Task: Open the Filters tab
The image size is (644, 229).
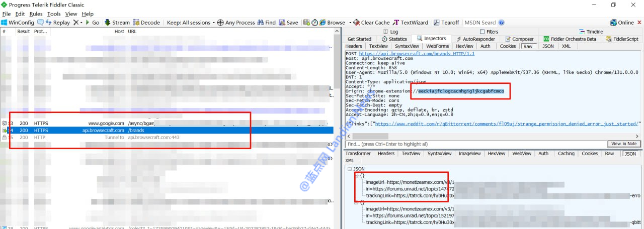Action: click(489, 32)
